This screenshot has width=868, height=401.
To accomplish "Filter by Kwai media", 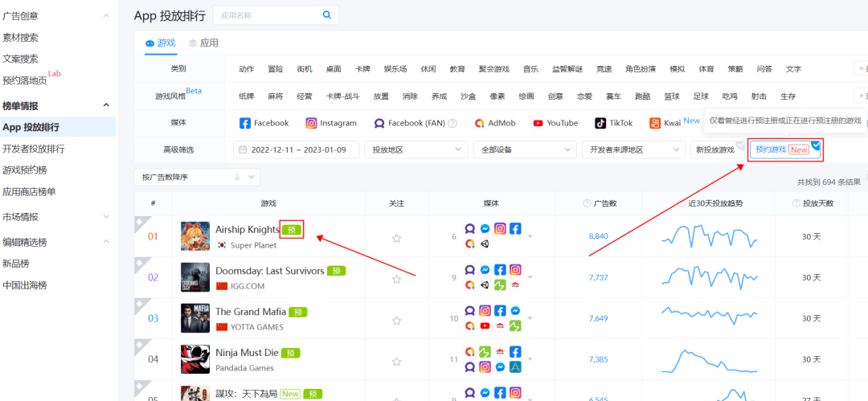I will [x=666, y=123].
